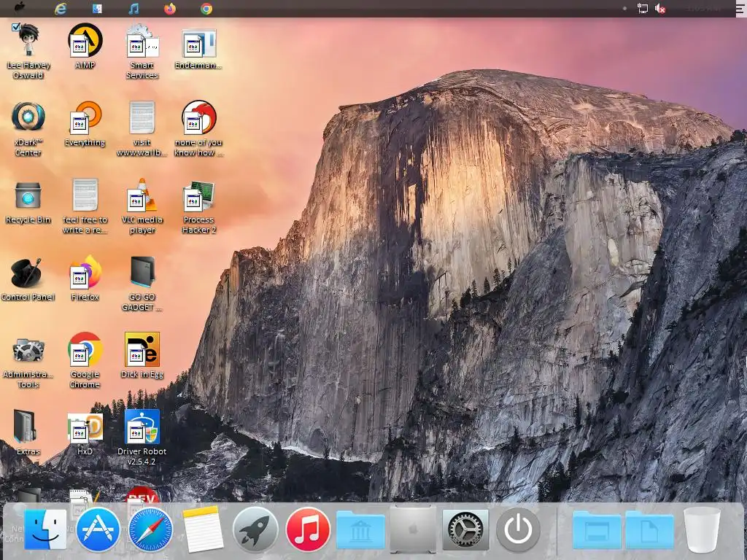
Task: Open the Notes icon in the dock
Action: [x=203, y=529]
